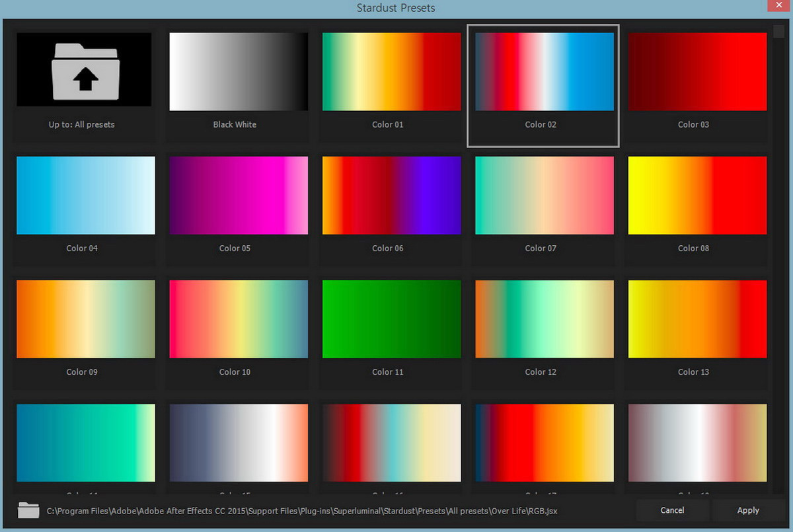793x532 pixels.
Task: Pick the Color 07 preset thumbnail
Action: pos(545,195)
